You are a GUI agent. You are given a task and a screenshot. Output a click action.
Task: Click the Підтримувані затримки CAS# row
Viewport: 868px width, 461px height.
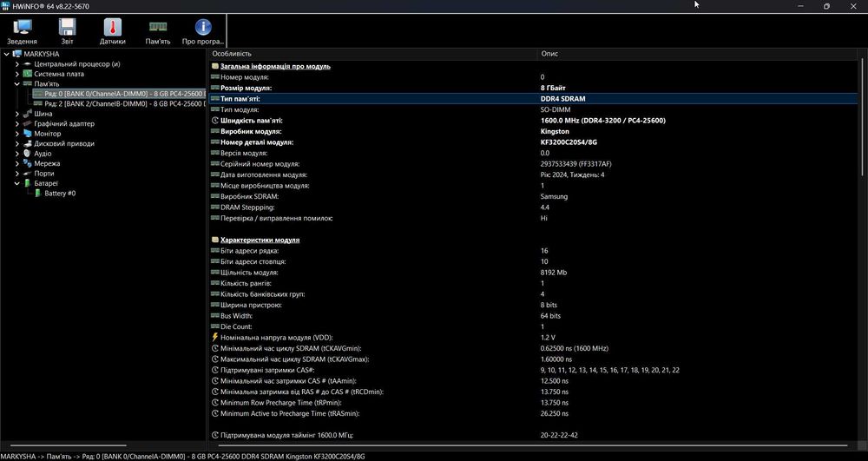(533, 370)
